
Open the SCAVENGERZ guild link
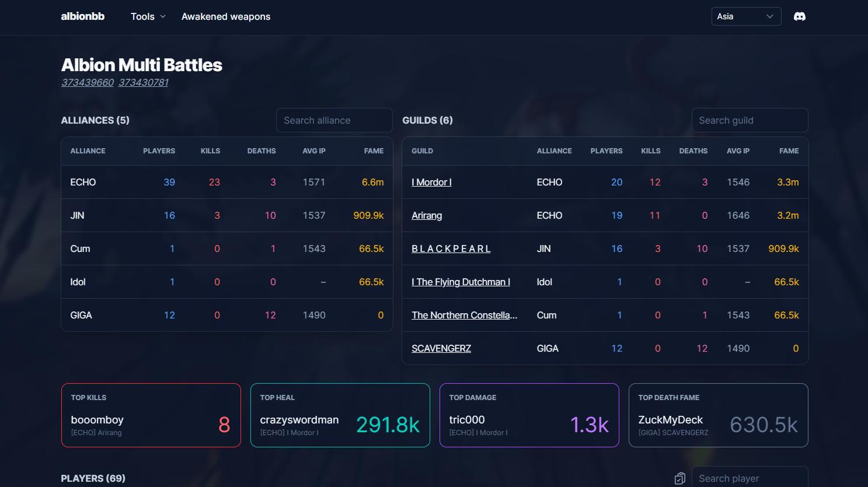pos(441,348)
